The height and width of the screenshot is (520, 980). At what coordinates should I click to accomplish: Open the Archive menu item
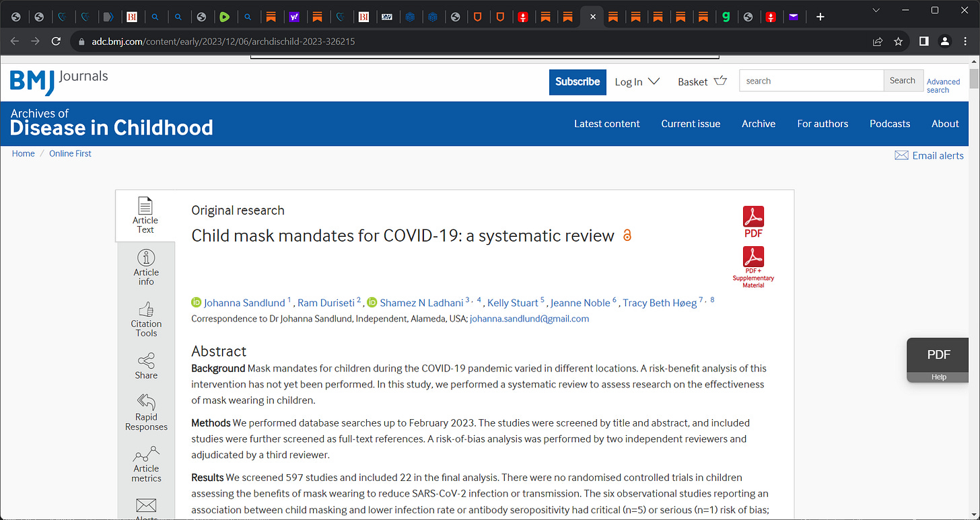click(759, 124)
